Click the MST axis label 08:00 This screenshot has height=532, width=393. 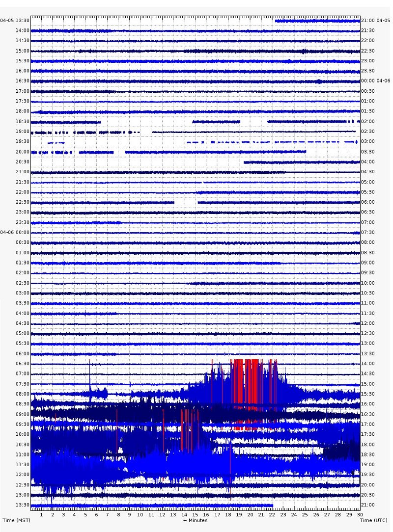pos(23,394)
